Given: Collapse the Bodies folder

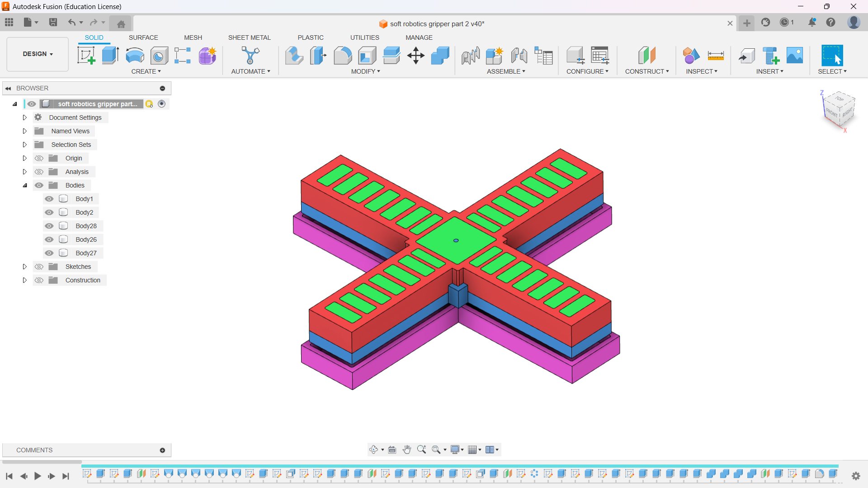Looking at the screenshot, I should (x=25, y=185).
